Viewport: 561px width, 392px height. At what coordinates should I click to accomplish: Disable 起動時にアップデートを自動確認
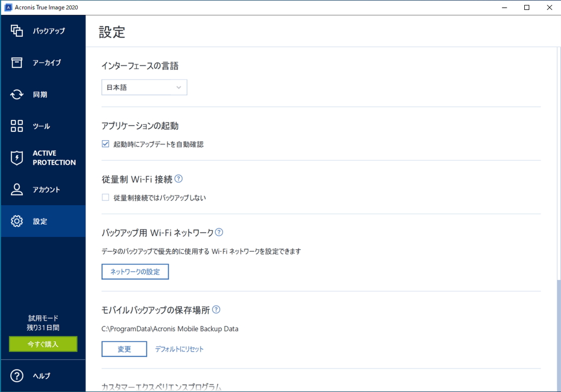[x=105, y=143]
